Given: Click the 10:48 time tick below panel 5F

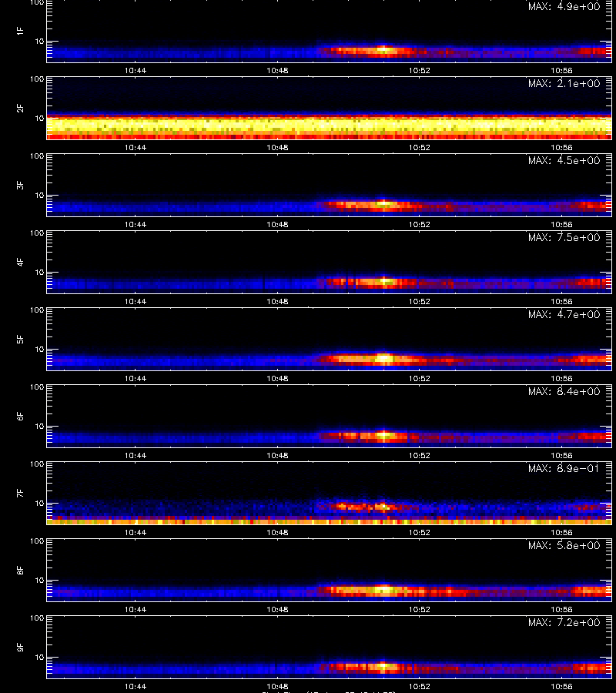Looking at the screenshot, I should coord(277,378).
